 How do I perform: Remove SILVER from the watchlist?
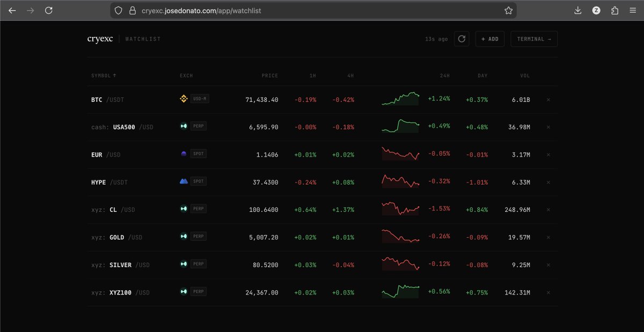click(x=548, y=265)
